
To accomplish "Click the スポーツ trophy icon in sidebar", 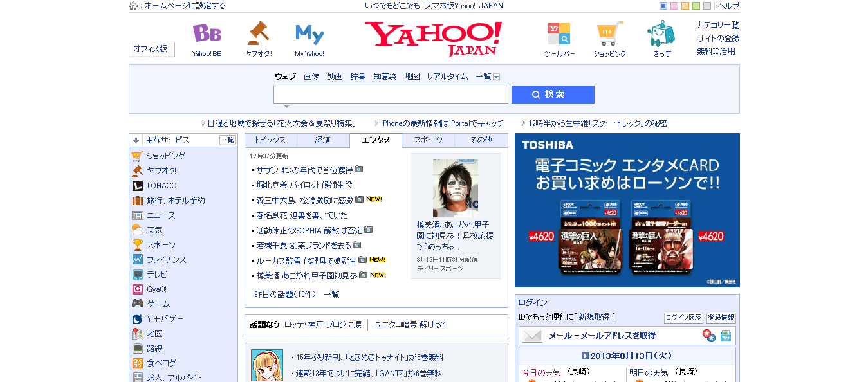I will tap(137, 244).
